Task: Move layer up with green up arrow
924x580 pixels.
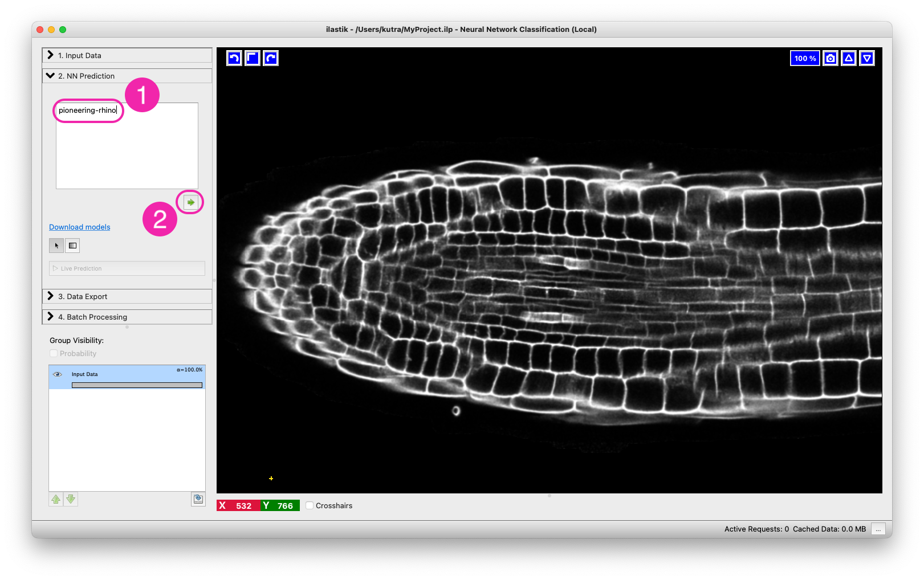Action: point(56,499)
